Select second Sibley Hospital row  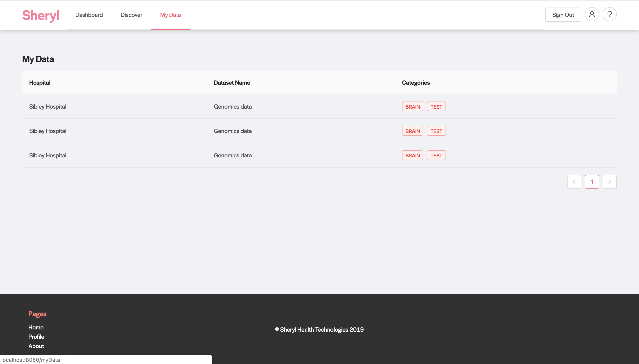coord(47,131)
